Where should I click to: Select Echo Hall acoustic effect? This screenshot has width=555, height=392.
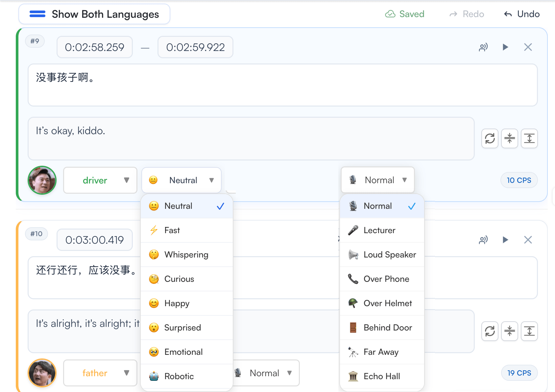pos(382,376)
